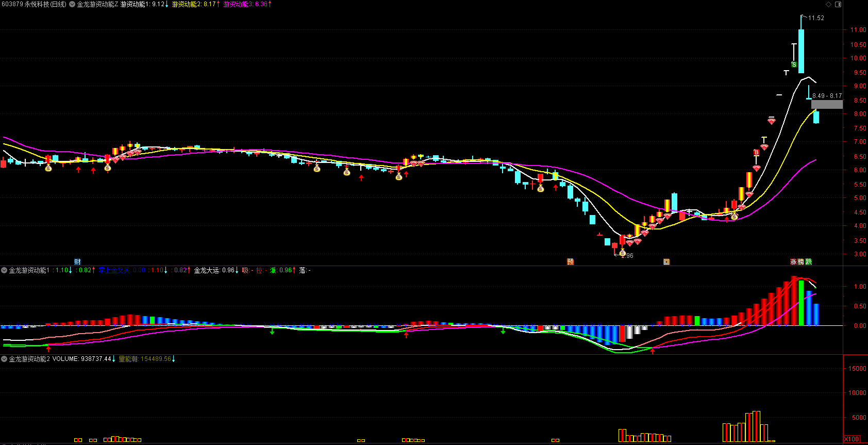868x445 pixels.
Task: Click the 榜 marker icon
Action: point(801,262)
